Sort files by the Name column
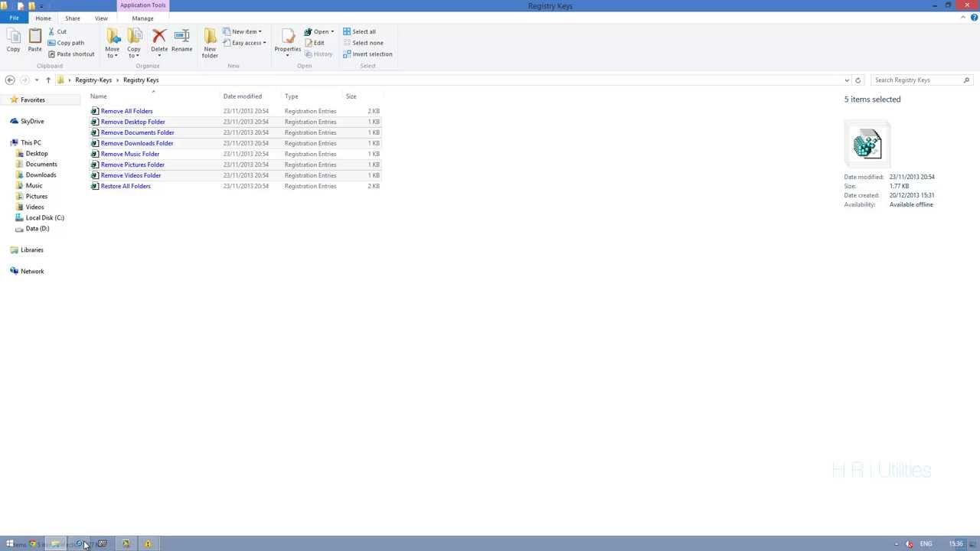Viewport: 980px width, 551px height. pos(99,96)
